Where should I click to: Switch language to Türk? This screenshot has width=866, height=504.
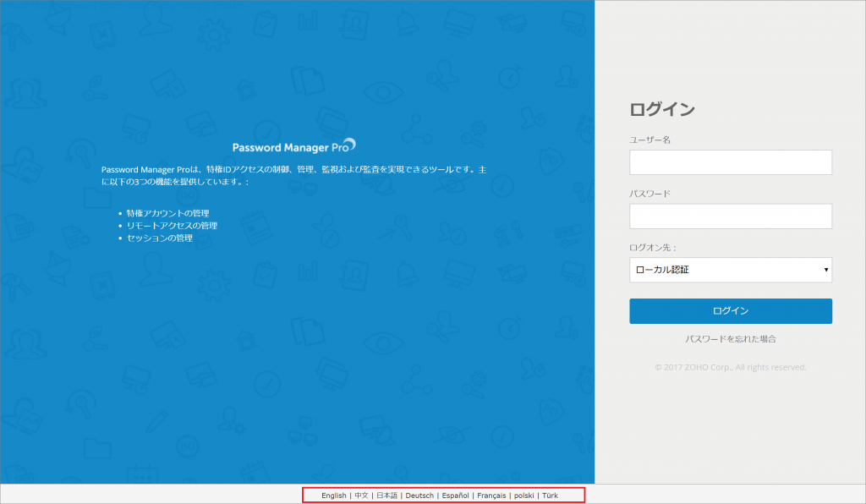pyautogui.click(x=550, y=496)
